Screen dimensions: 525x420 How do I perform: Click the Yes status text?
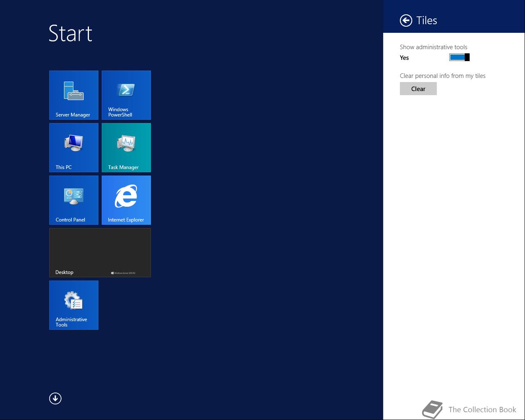pos(404,58)
